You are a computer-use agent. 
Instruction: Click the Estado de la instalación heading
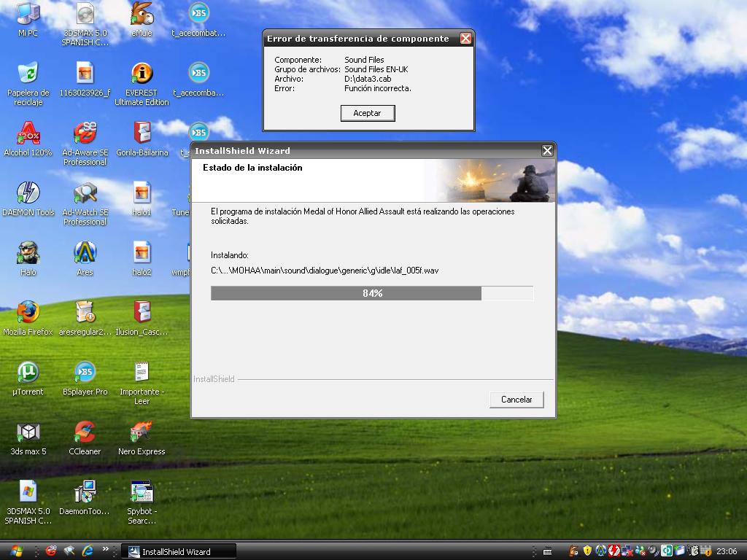[x=252, y=168]
